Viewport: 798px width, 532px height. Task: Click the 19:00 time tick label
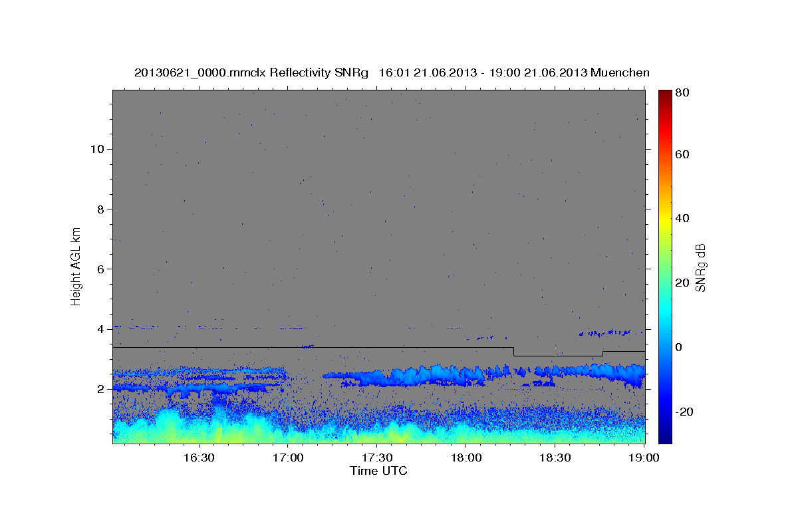click(644, 458)
